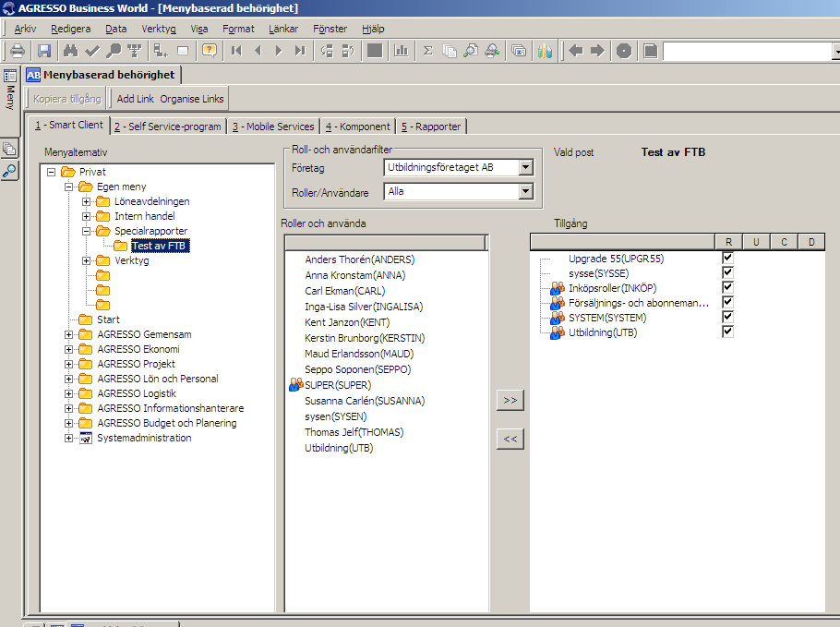Click the sigma sum icon
Image resolution: width=840 pixels, height=627 pixels.
427,51
